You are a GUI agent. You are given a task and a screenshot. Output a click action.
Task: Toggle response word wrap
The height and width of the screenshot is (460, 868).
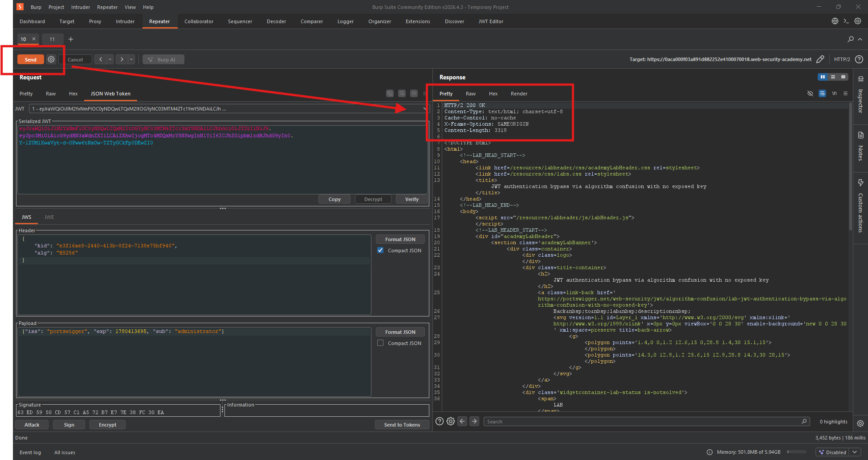[822, 93]
